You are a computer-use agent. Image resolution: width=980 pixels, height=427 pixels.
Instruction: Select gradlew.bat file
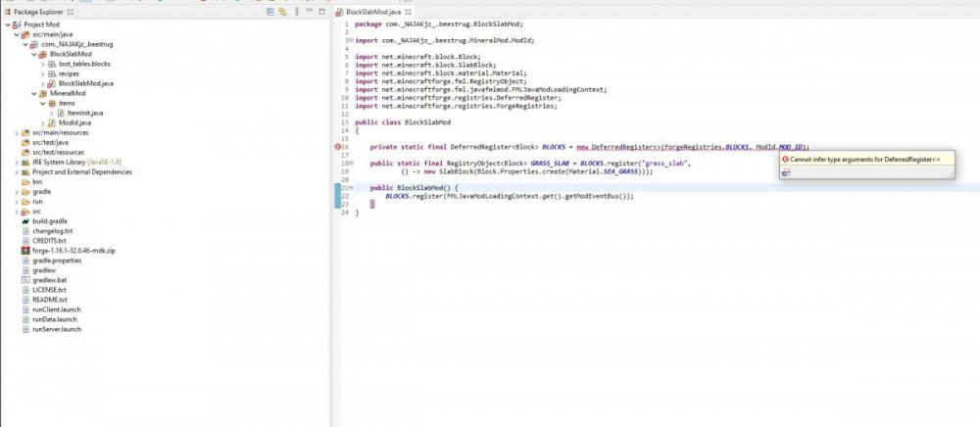(x=49, y=280)
